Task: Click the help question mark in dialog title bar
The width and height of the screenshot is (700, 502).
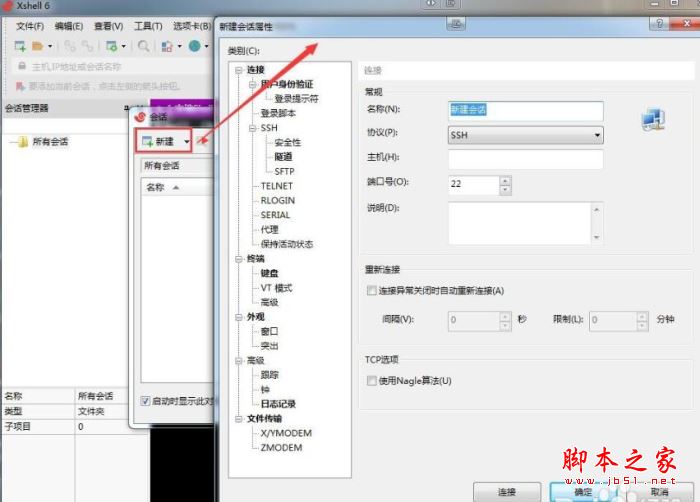Action: 659,23
